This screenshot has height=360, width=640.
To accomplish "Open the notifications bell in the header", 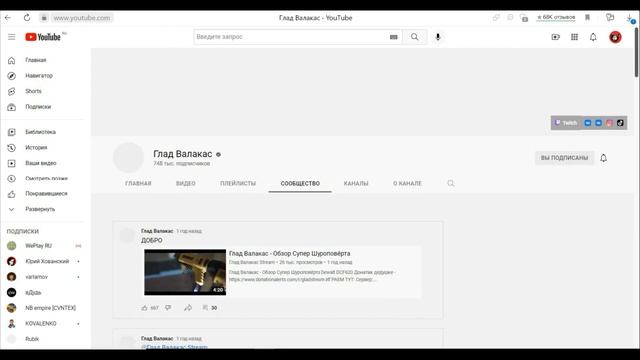I will (x=593, y=37).
